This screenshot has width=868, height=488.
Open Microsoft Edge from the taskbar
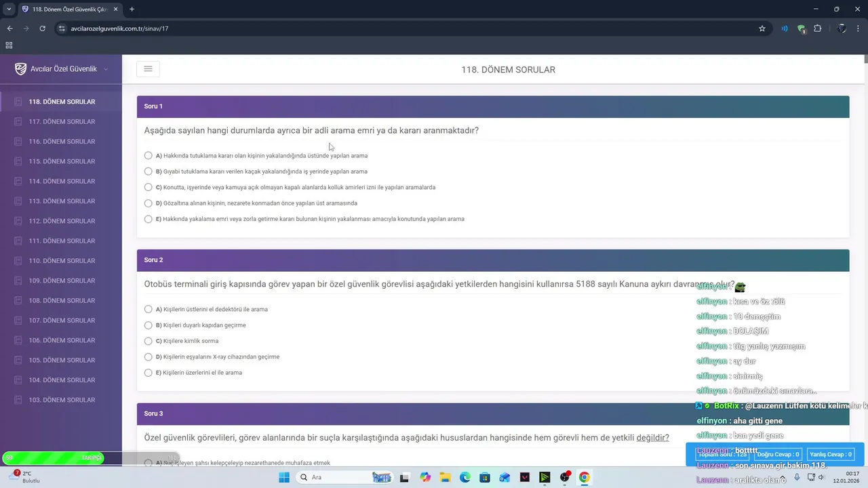[x=465, y=477]
